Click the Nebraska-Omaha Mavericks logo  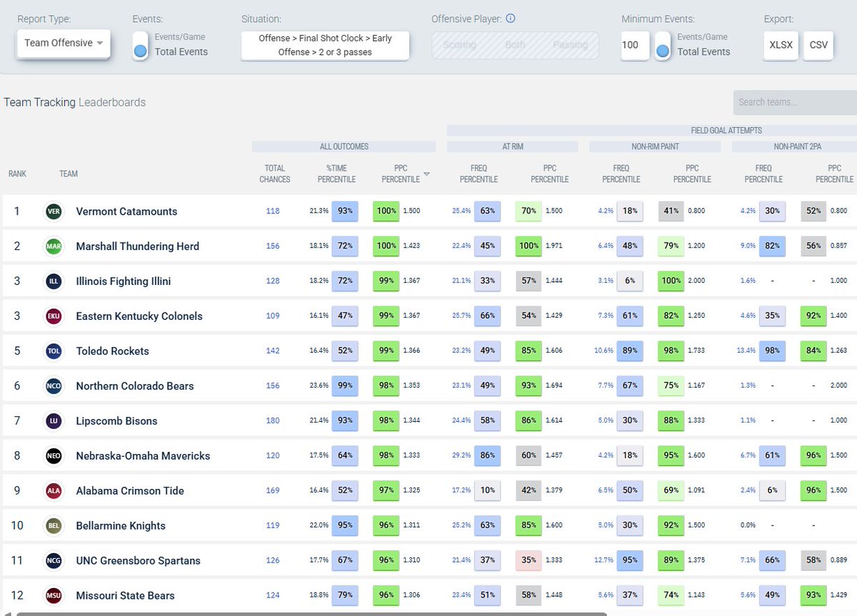click(x=54, y=455)
